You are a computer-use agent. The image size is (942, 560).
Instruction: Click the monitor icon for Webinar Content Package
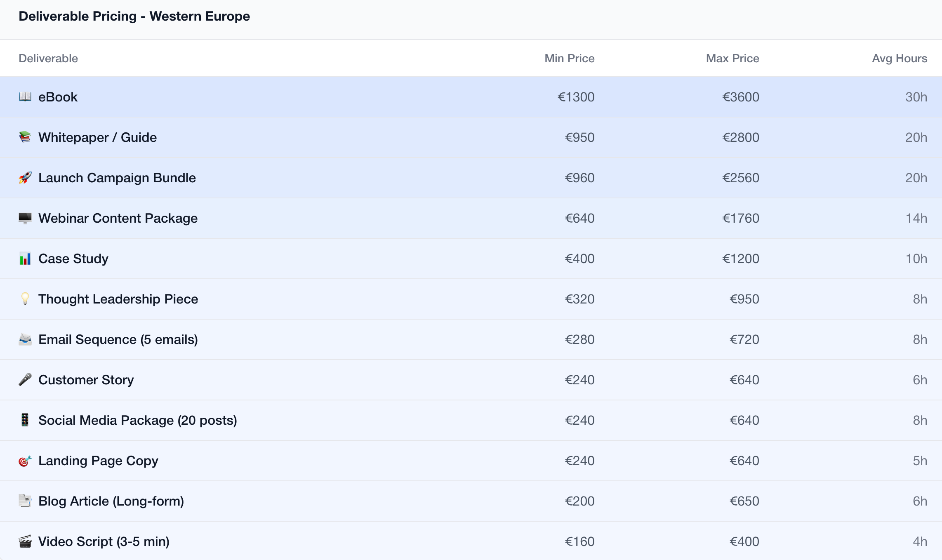(x=25, y=218)
